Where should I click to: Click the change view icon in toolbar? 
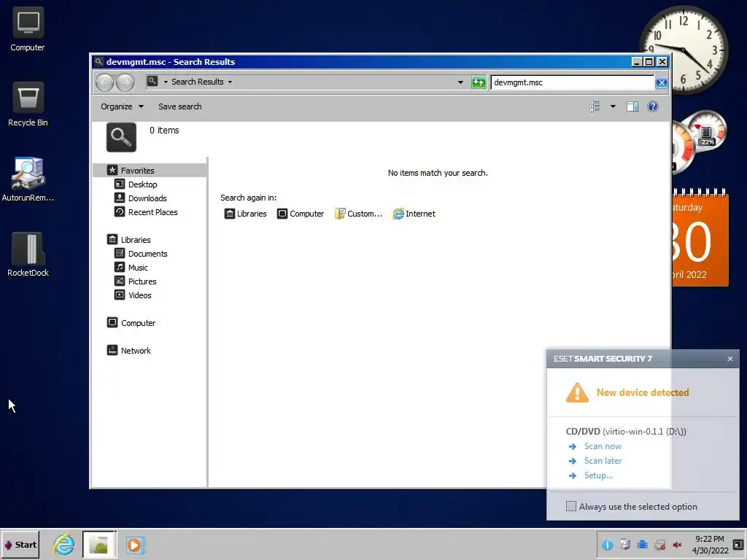tap(595, 106)
